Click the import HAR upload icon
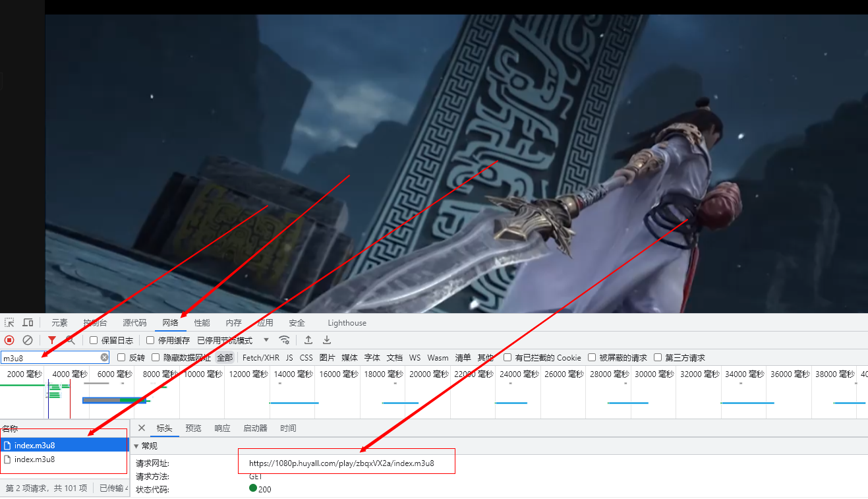 pyautogui.click(x=308, y=340)
